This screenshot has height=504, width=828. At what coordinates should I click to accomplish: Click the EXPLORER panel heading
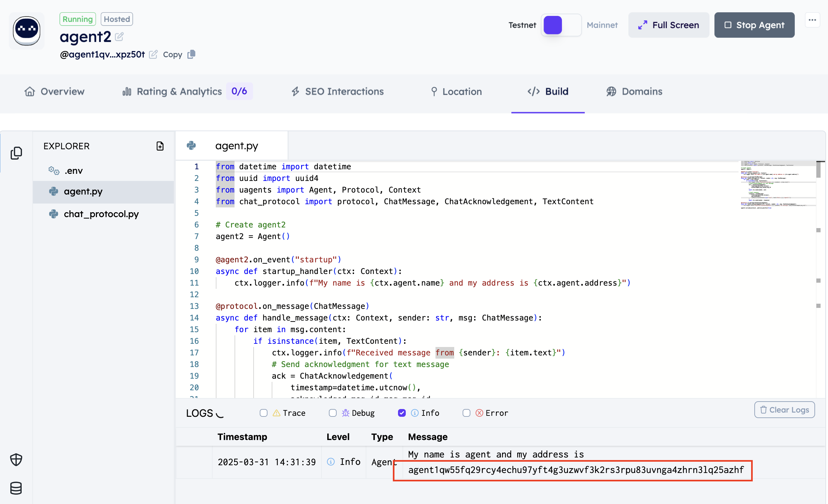(67, 146)
